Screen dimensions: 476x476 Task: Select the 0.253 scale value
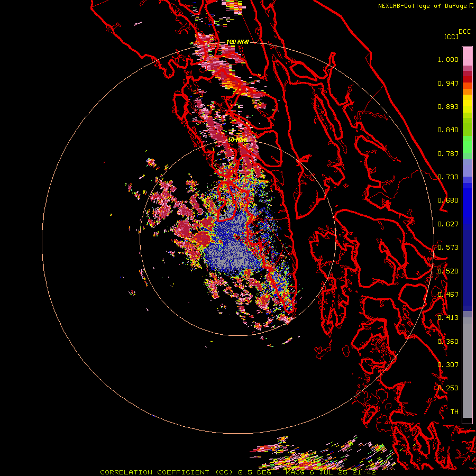click(x=448, y=388)
